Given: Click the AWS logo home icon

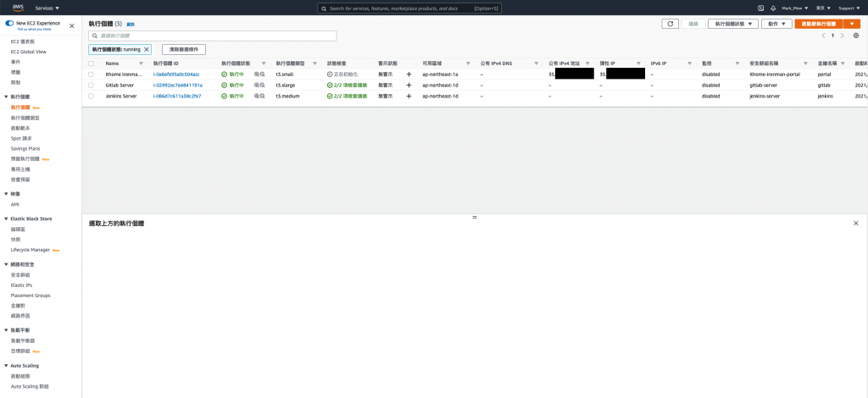Looking at the screenshot, I should (x=18, y=8).
